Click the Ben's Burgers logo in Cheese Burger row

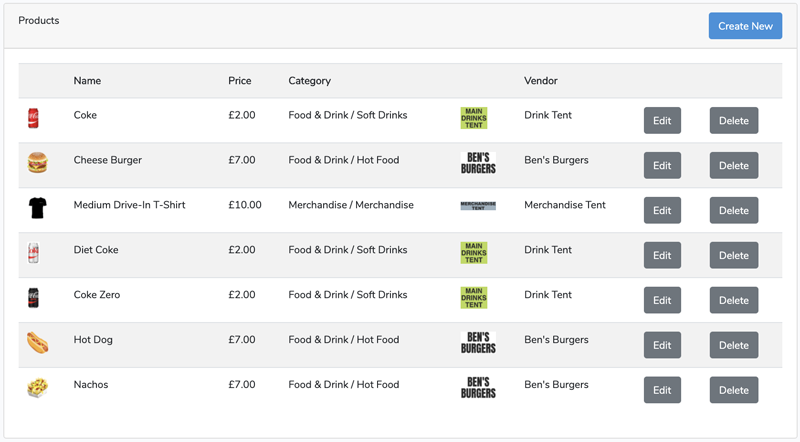(x=478, y=163)
